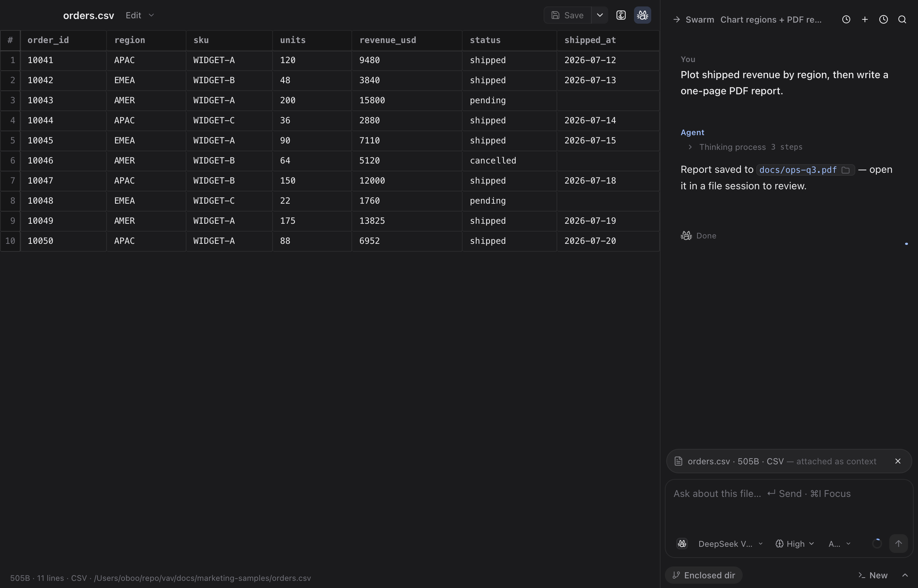Screen dimensions: 918x588
Task: Click the cat icon beside Done
Action: [686, 236]
